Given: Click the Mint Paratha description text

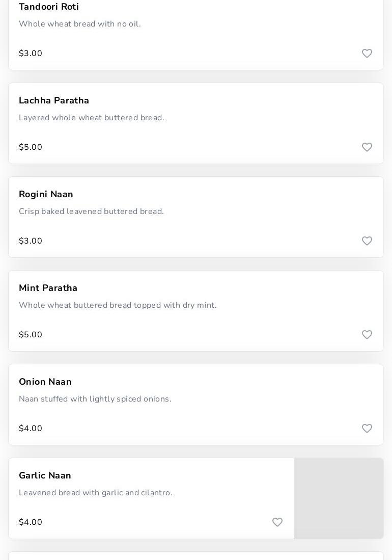Looking at the screenshot, I should 118,305.
